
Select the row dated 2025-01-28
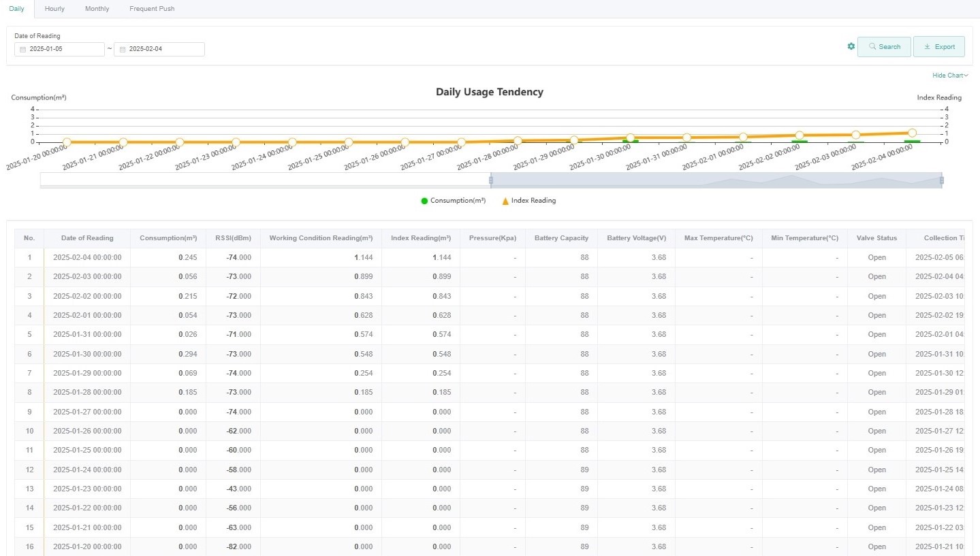(x=87, y=393)
